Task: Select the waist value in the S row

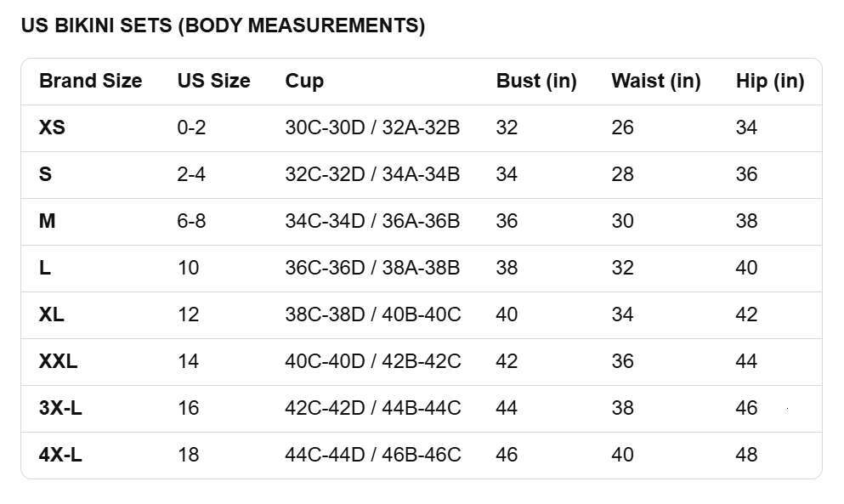Action: (x=622, y=174)
